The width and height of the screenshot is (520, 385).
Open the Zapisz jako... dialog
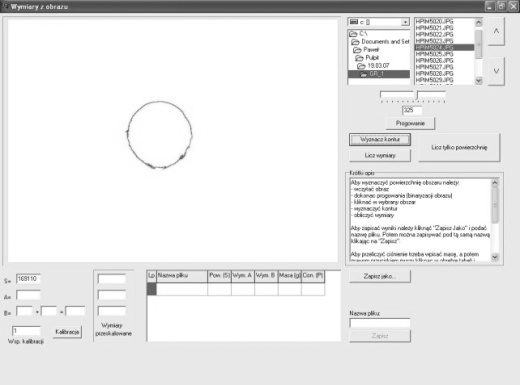[x=380, y=276]
